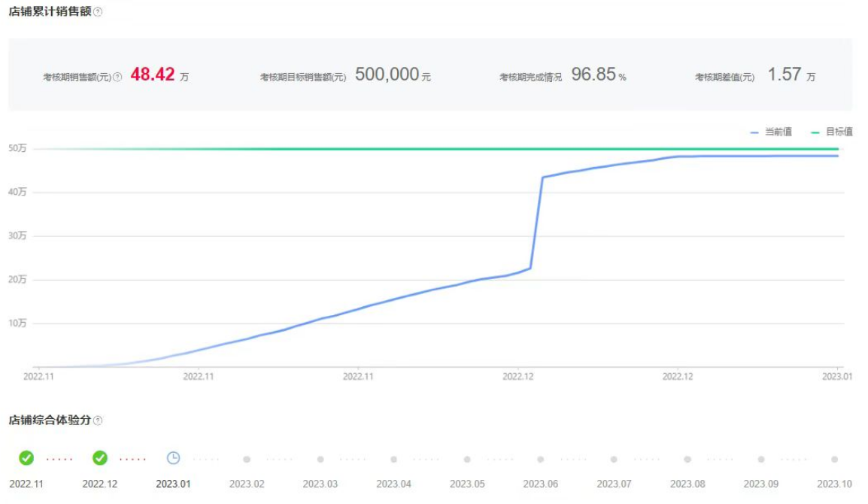
Task: Open help icon beside 店铺综合体验分 title
Action: pyautogui.click(x=98, y=421)
